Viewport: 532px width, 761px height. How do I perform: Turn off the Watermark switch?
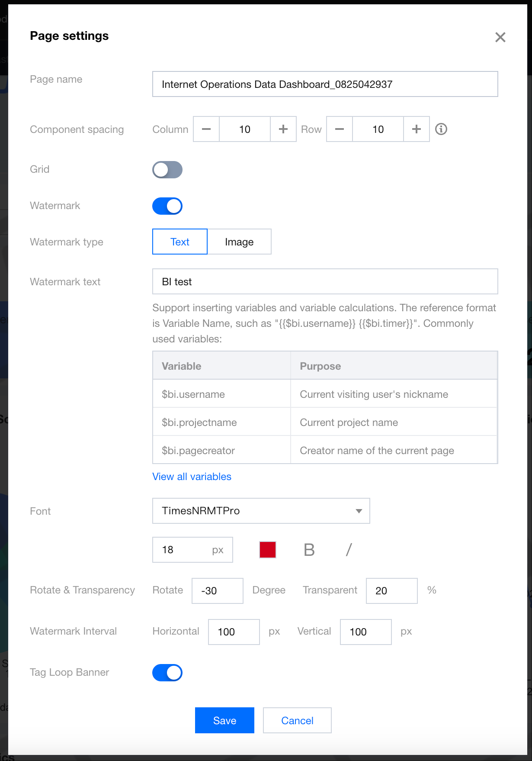coord(167,206)
